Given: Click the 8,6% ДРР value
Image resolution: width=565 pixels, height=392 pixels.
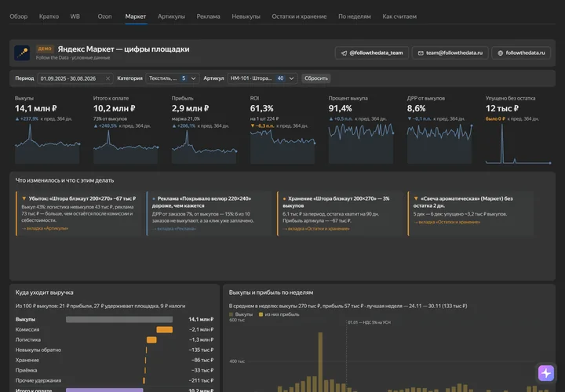Looking at the screenshot, I should tap(416, 108).
